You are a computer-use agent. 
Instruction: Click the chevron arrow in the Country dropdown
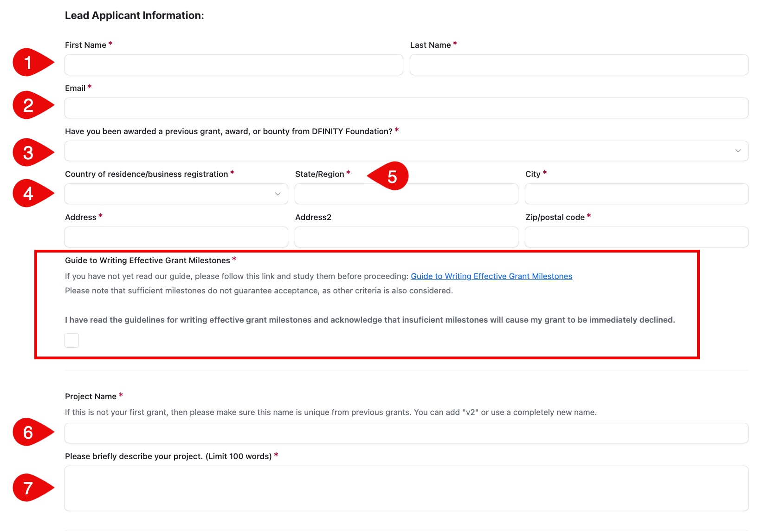click(278, 194)
